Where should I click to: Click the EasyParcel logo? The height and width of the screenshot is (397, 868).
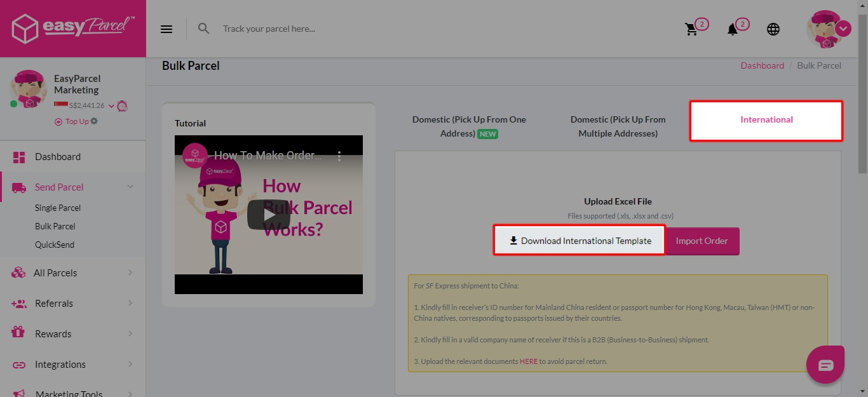[x=72, y=28]
